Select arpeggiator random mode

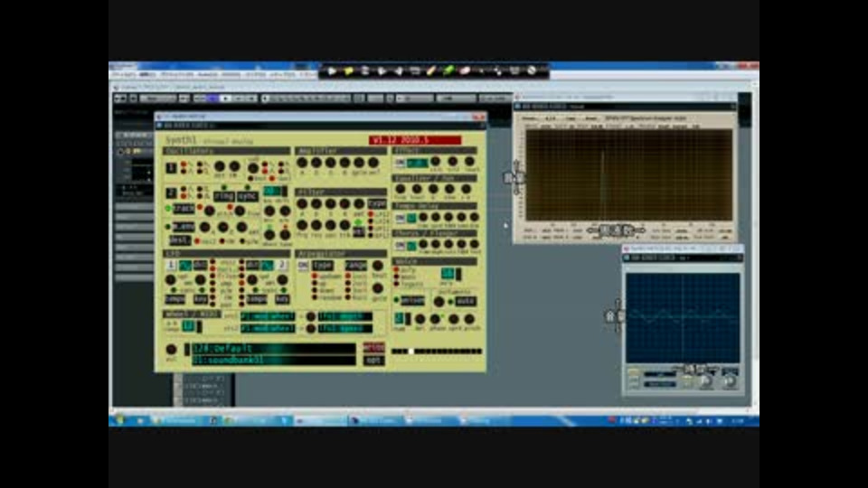[x=315, y=297]
